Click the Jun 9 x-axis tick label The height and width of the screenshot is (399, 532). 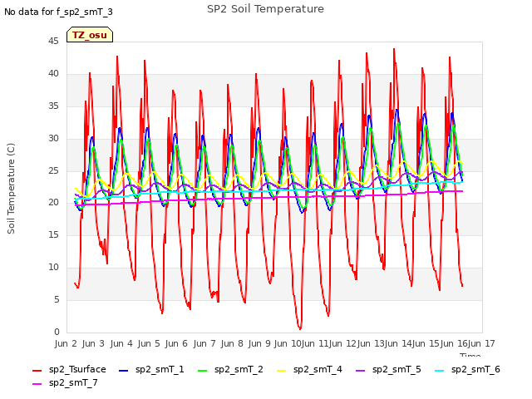pyautogui.click(x=259, y=343)
